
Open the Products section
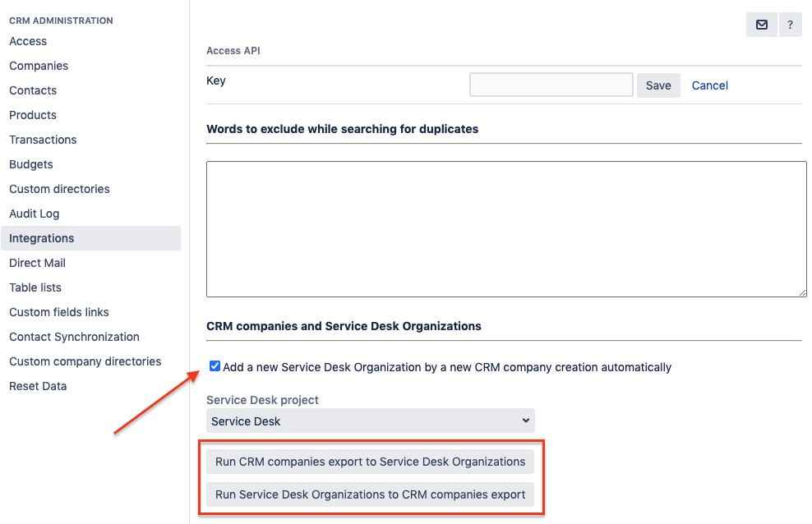tap(33, 115)
